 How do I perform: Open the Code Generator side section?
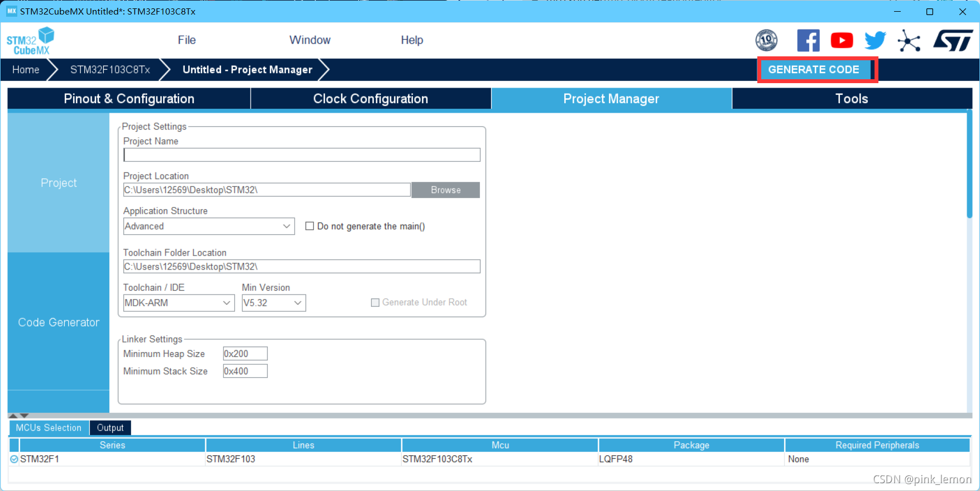click(x=59, y=322)
